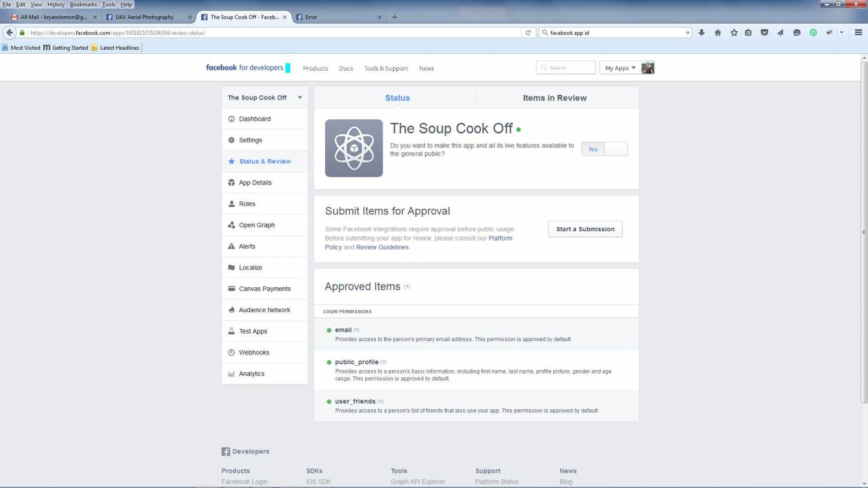Open the Firefox hamburger menu
Screen dimensions: 868x488
point(858,33)
